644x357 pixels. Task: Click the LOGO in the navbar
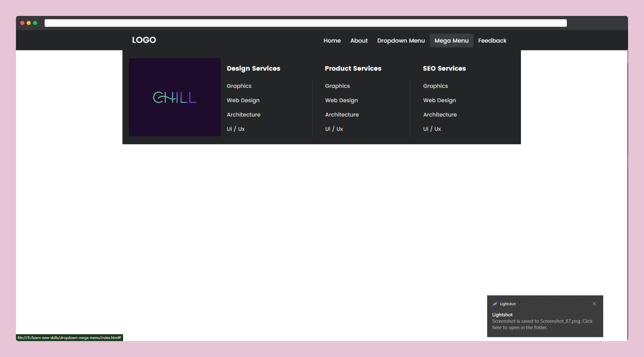point(144,40)
